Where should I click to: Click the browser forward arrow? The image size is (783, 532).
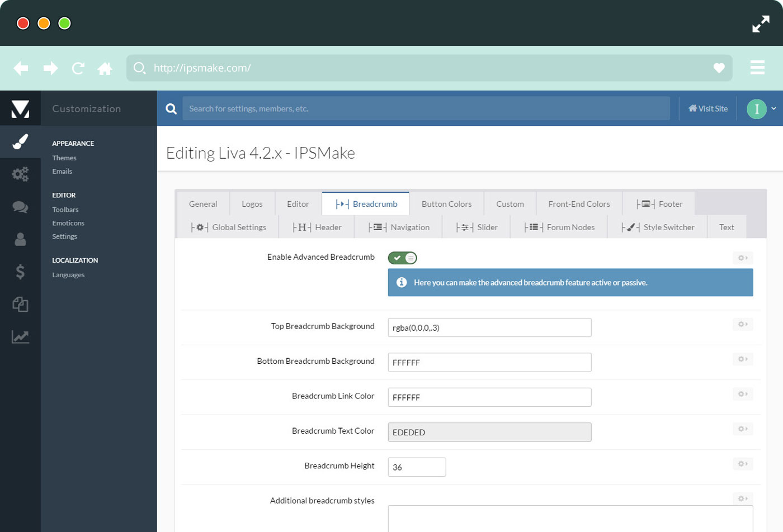[x=51, y=68]
